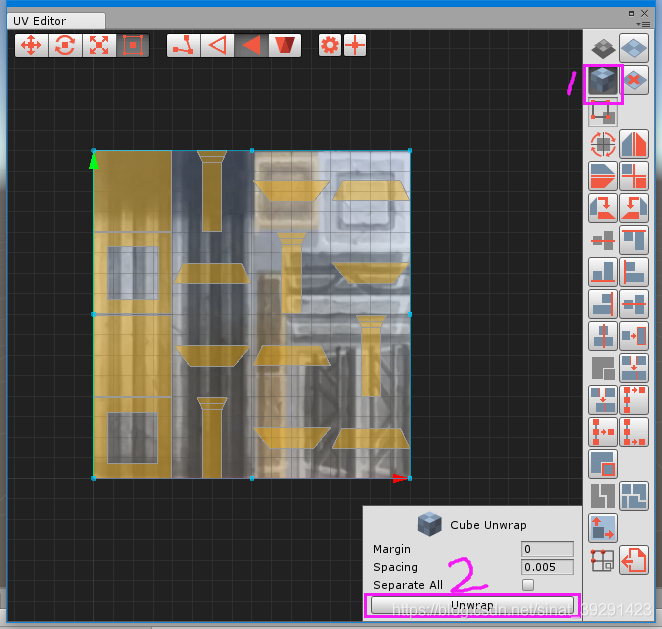Switch to vertex selection mode
Image resolution: width=662 pixels, height=629 pixels.
click(x=183, y=45)
